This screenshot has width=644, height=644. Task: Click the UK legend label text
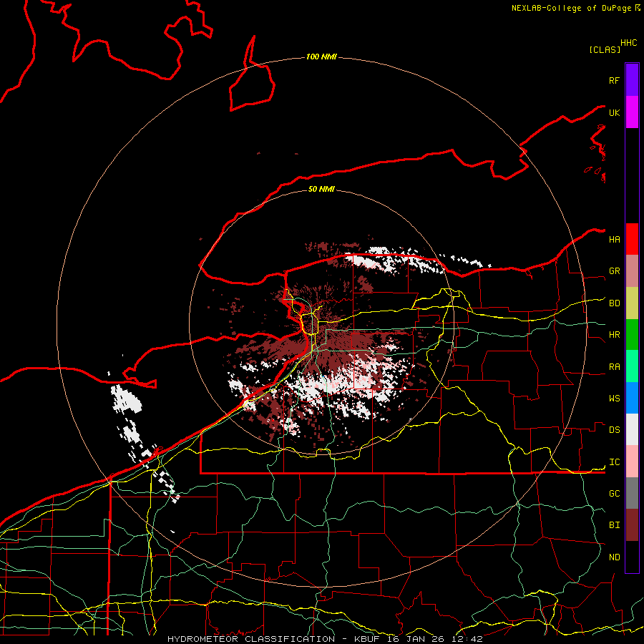614,112
